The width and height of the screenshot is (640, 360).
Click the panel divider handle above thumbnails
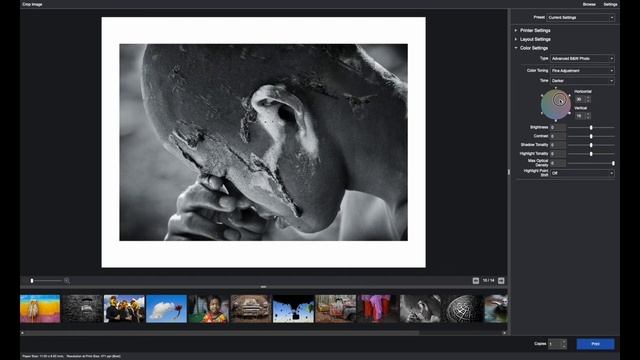point(263,287)
